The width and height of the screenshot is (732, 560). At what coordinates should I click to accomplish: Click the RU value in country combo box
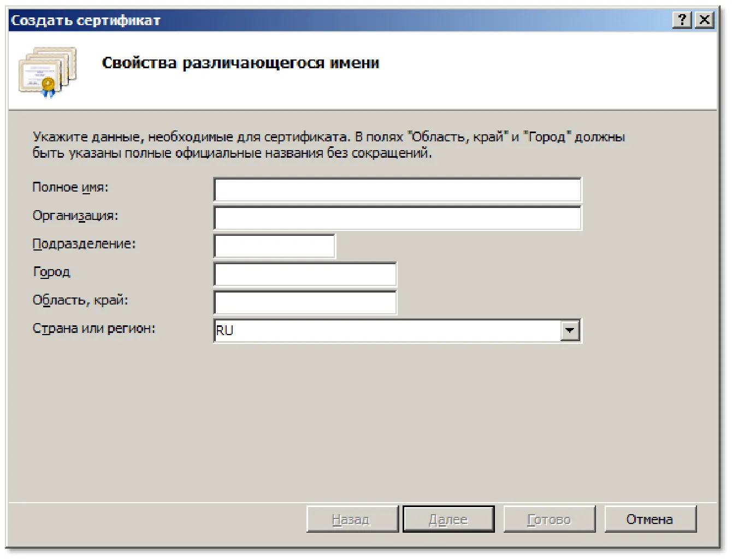[x=225, y=331]
